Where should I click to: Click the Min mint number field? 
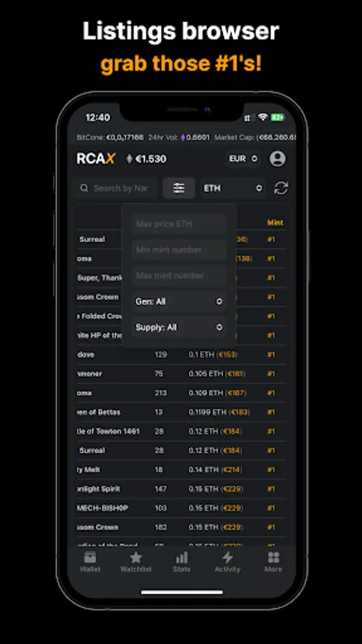tap(179, 250)
